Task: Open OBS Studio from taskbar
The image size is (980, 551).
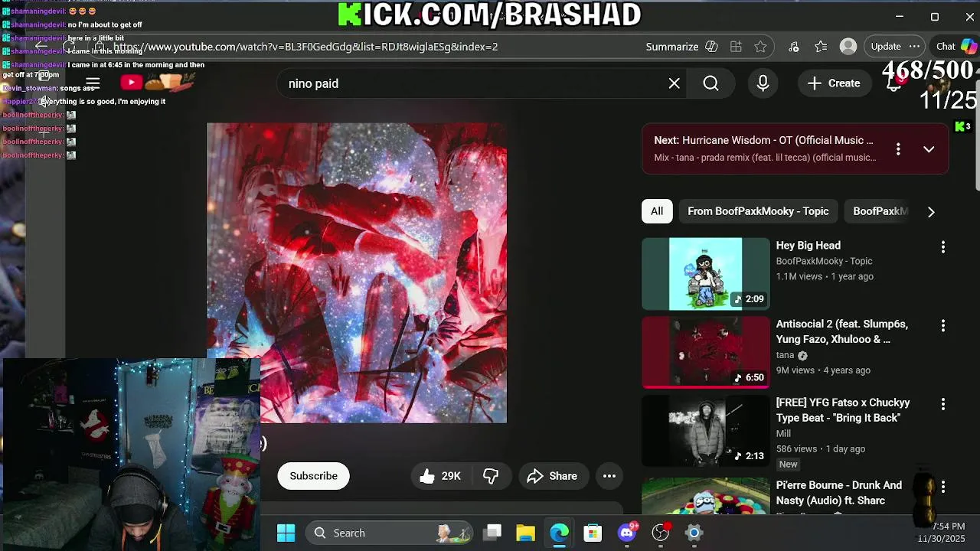Action: (x=660, y=533)
